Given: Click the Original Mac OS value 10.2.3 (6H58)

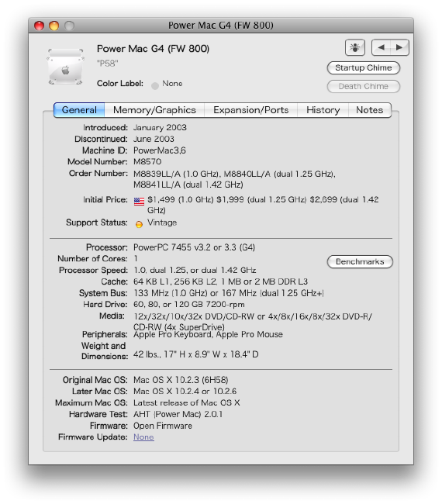Looking at the screenshot, I should pyautogui.click(x=181, y=380).
